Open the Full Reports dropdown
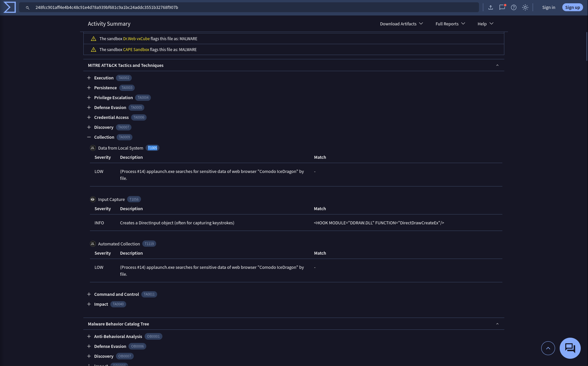The image size is (588, 366). click(x=450, y=24)
